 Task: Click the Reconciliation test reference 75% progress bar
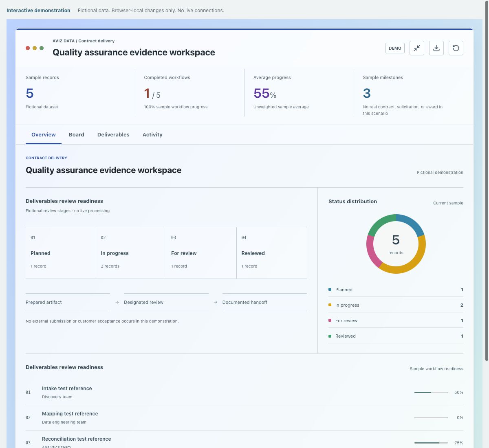click(x=431, y=443)
